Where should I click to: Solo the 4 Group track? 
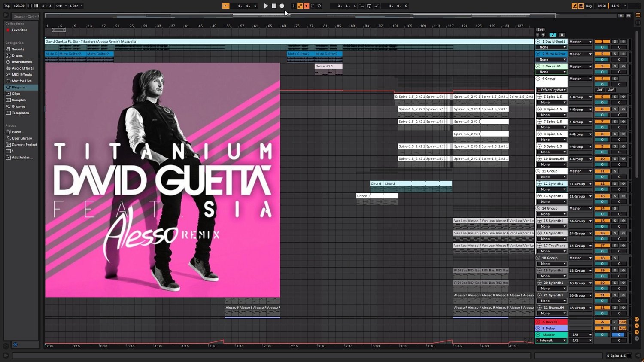[x=615, y=79]
